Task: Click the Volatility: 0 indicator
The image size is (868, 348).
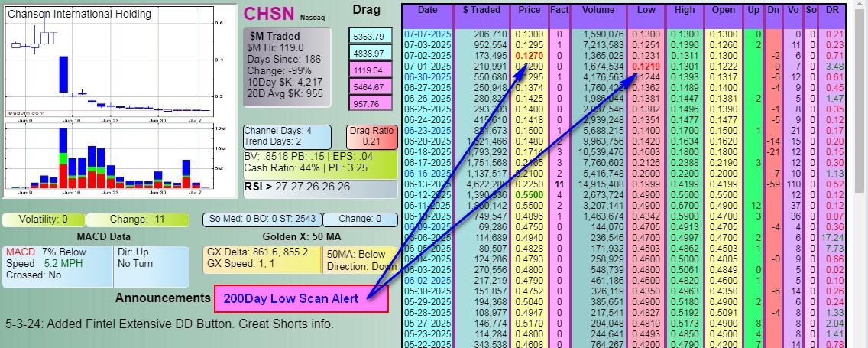Action: coord(44,220)
